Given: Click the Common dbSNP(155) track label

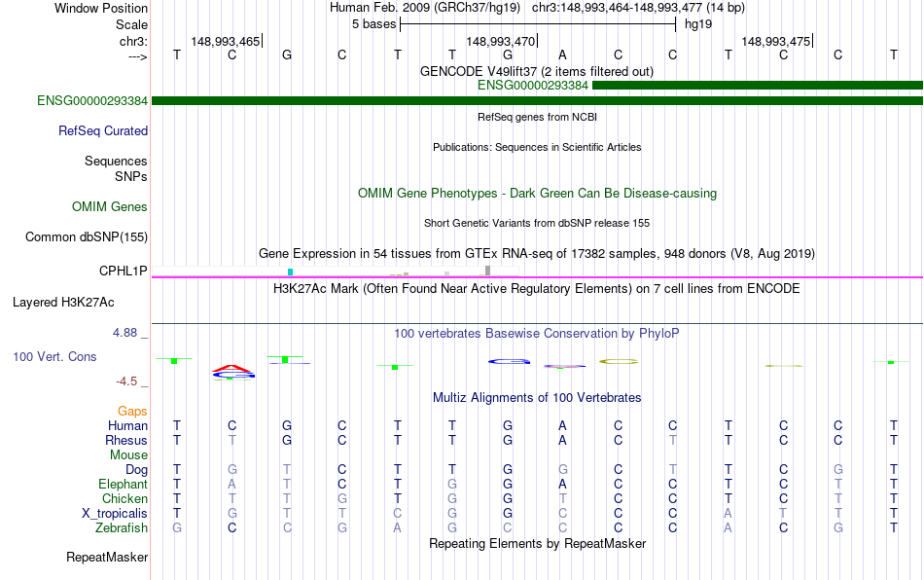Looking at the screenshot, I should click(87, 236).
